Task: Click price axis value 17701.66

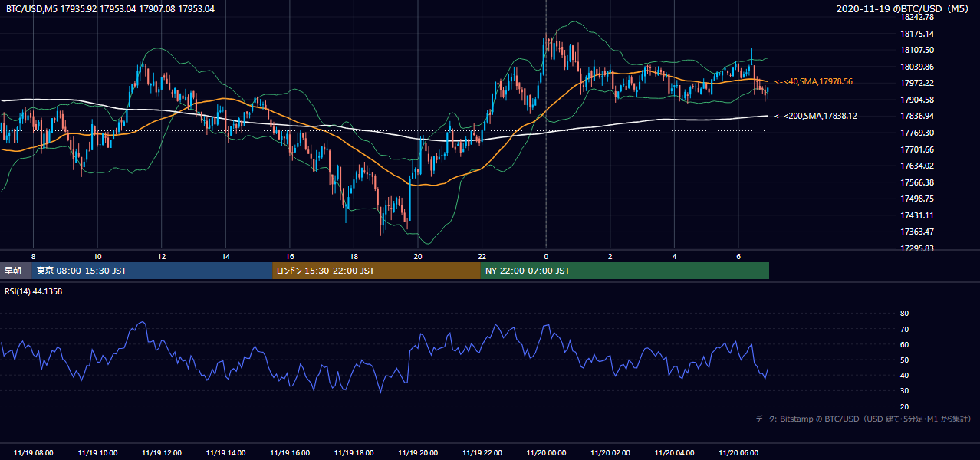Action: [x=917, y=149]
